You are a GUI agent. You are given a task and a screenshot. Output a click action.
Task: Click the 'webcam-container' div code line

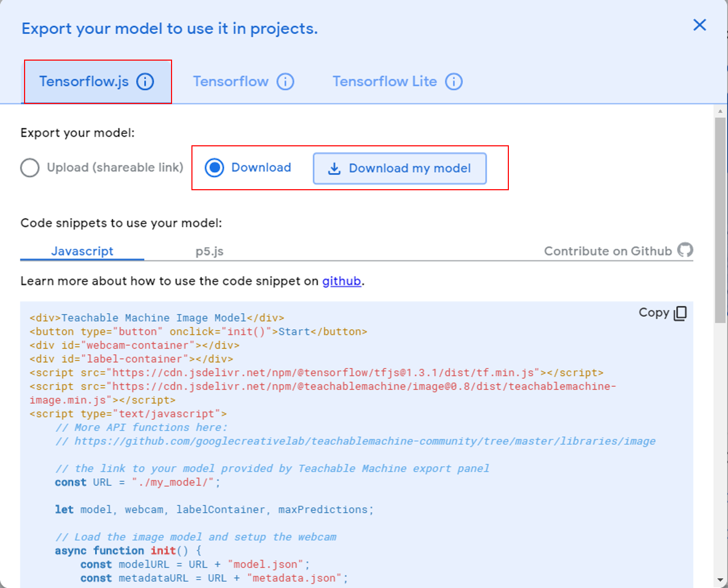[134, 345]
